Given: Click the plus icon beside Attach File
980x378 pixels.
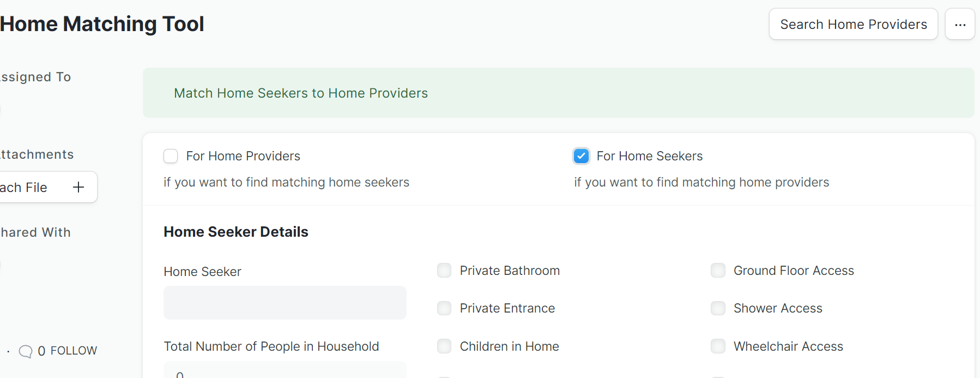Looking at the screenshot, I should click(x=78, y=187).
